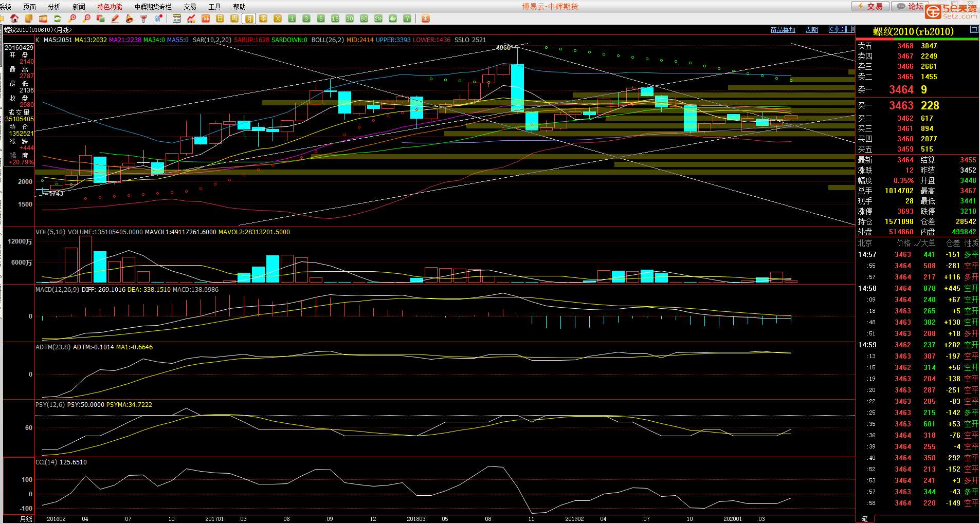Open the funnel filter tool
The width and height of the screenshot is (980, 524).
tap(144, 18)
